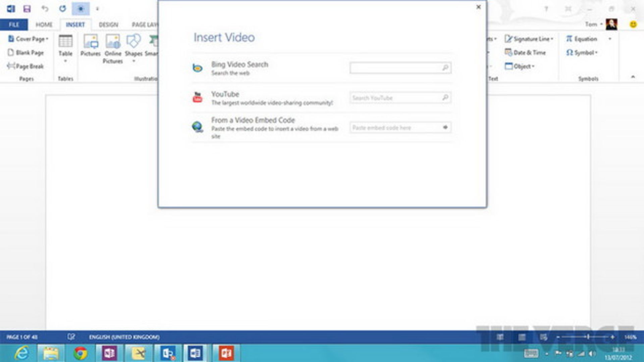Click the Bing search magnifier icon
Screen dimensions: 644x362
tap(445, 68)
